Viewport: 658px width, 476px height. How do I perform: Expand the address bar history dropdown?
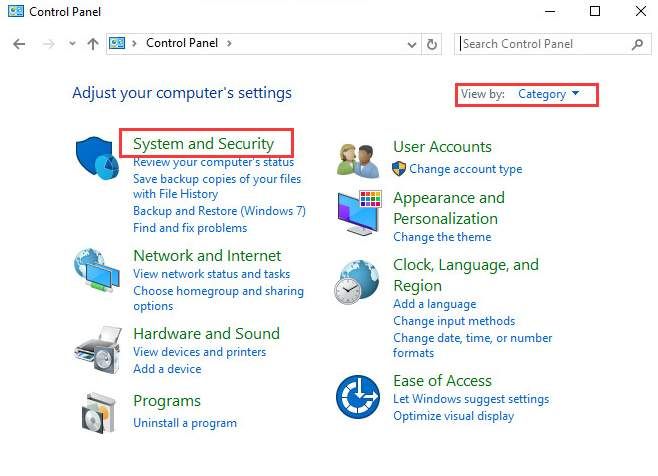coord(412,44)
